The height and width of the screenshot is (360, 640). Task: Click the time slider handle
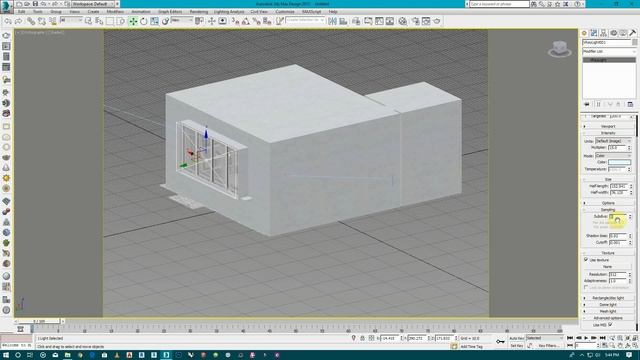[x=39, y=321]
